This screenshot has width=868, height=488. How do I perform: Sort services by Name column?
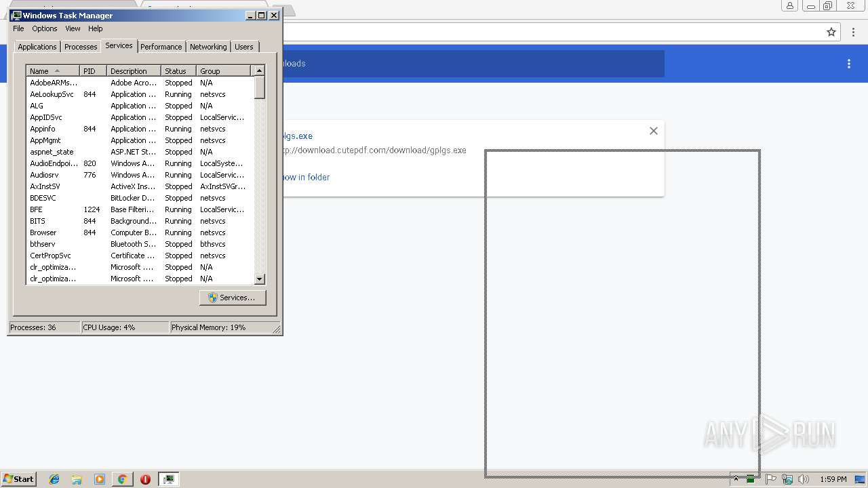point(53,70)
